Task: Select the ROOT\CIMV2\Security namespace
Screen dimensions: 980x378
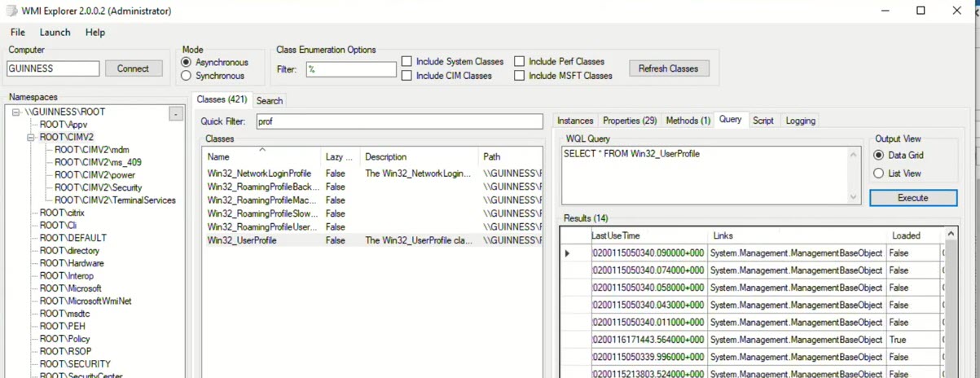Action: coord(98,187)
